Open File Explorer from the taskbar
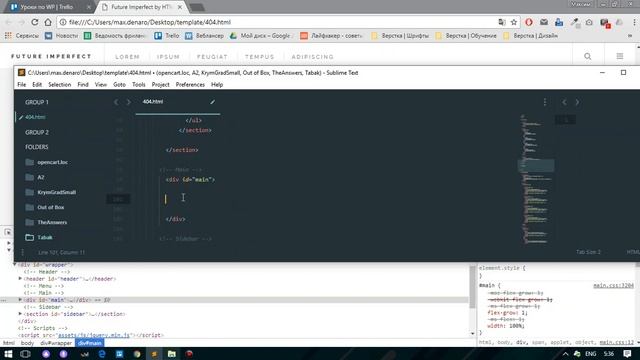This screenshot has height=360, width=640. coord(171,354)
